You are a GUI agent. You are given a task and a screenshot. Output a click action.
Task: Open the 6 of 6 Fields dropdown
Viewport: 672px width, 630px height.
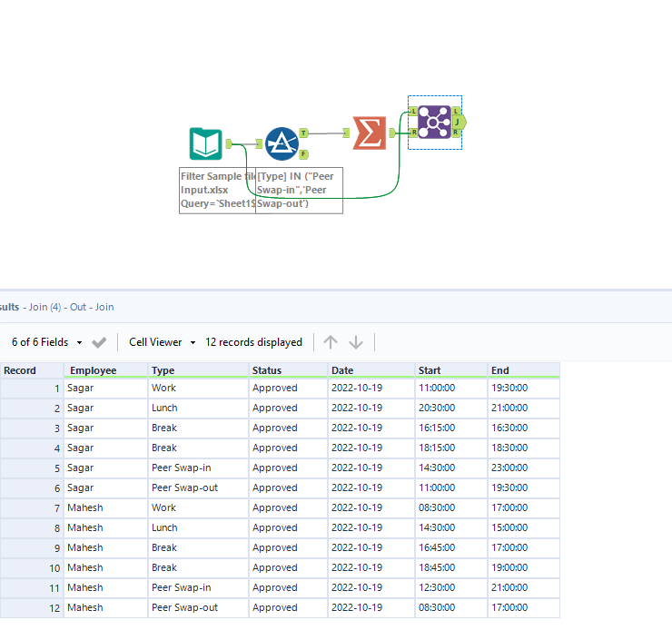coord(46,342)
